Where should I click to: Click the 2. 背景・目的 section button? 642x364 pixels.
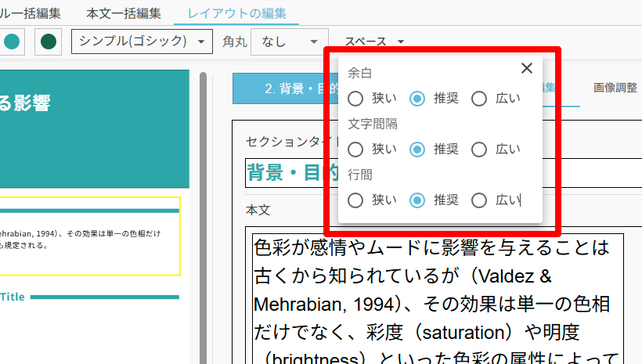click(286, 89)
